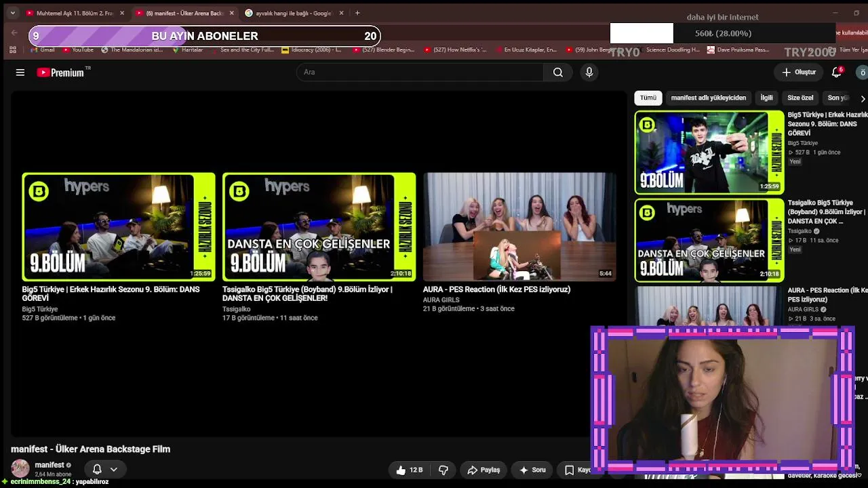Image resolution: width=868 pixels, height=488 pixels.
Task: Open sidebar title 'AURA - PES Reaction'
Action: (827, 295)
